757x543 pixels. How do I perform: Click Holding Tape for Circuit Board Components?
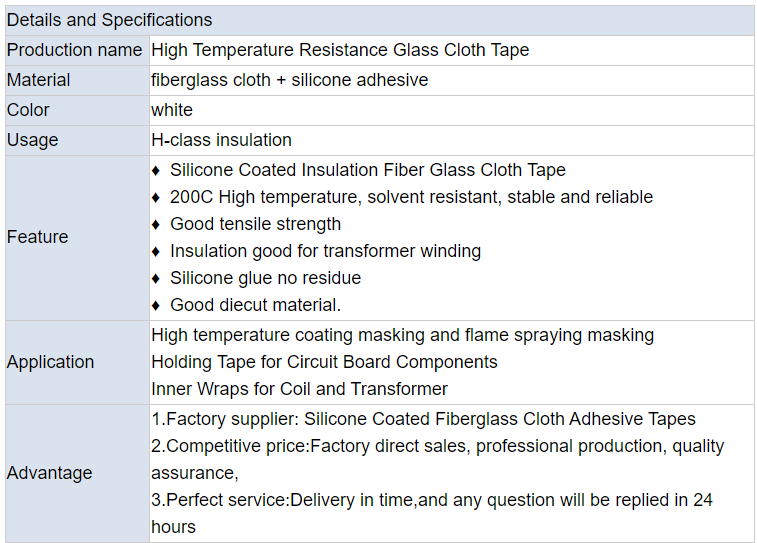coord(324,362)
